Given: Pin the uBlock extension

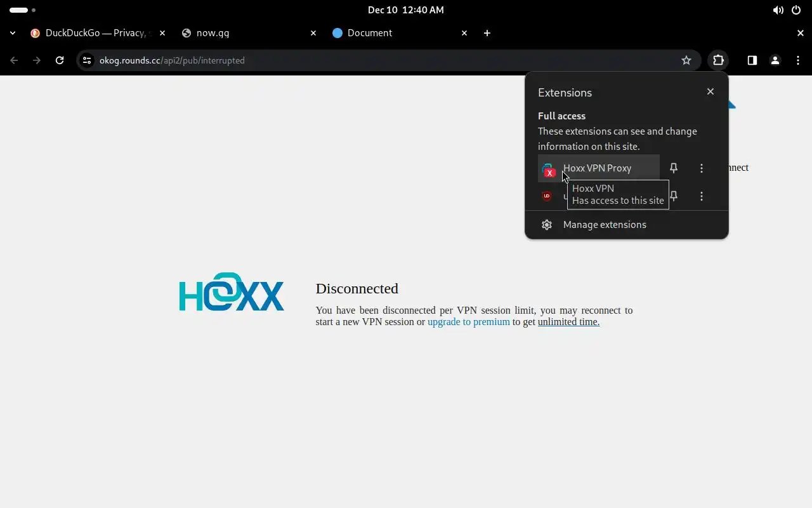Looking at the screenshot, I should tap(674, 196).
